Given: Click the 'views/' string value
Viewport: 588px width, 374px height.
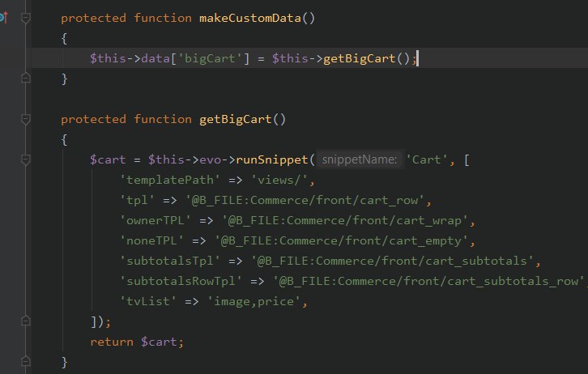Looking at the screenshot, I should pos(279,180).
